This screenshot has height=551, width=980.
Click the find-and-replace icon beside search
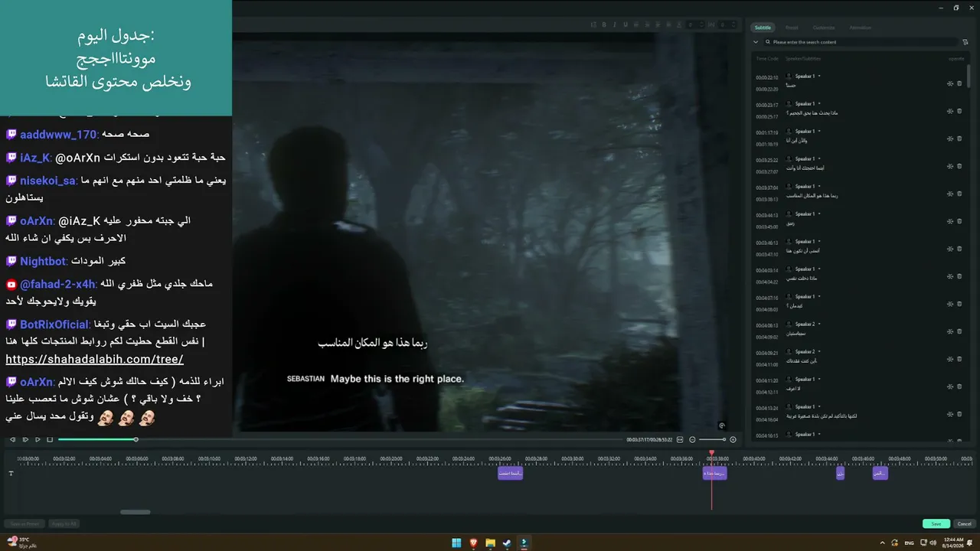(x=965, y=42)
